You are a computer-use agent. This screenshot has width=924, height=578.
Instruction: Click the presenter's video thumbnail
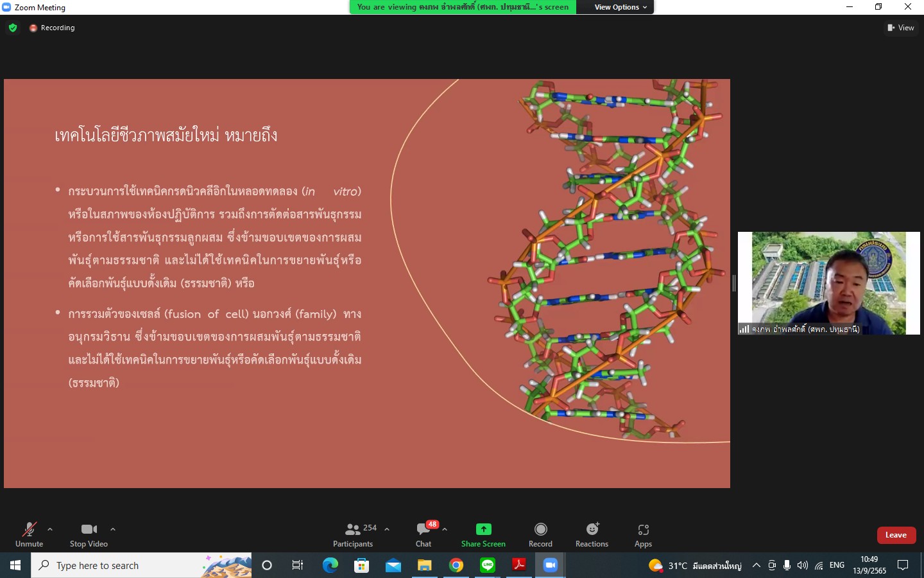pos(828,283)
